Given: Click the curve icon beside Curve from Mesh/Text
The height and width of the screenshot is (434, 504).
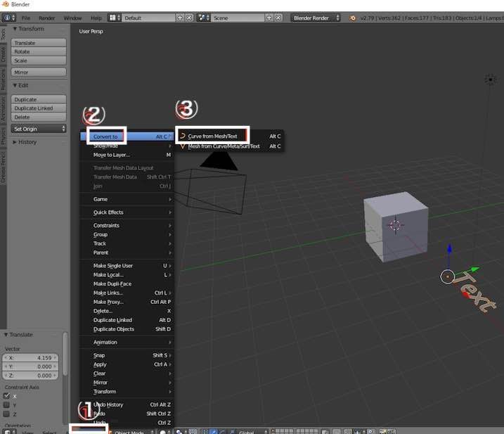Looking at the screenshot, I should click(x=183, y=136).
